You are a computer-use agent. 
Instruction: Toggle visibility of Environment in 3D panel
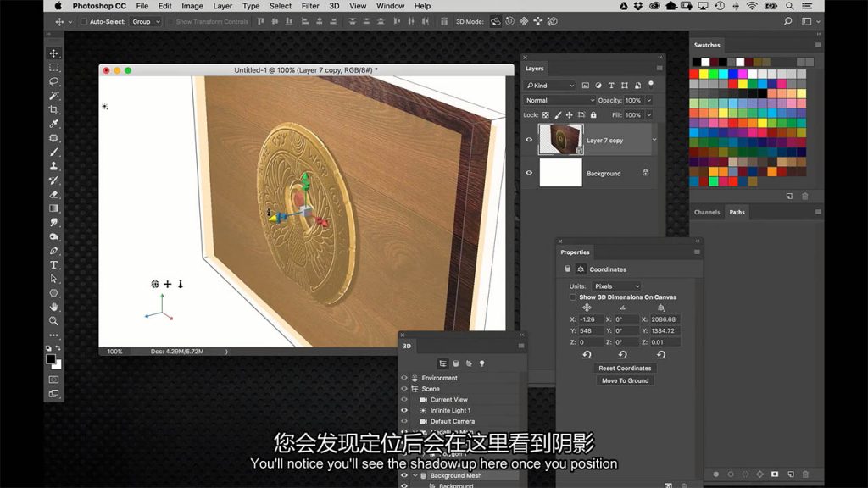404,378
